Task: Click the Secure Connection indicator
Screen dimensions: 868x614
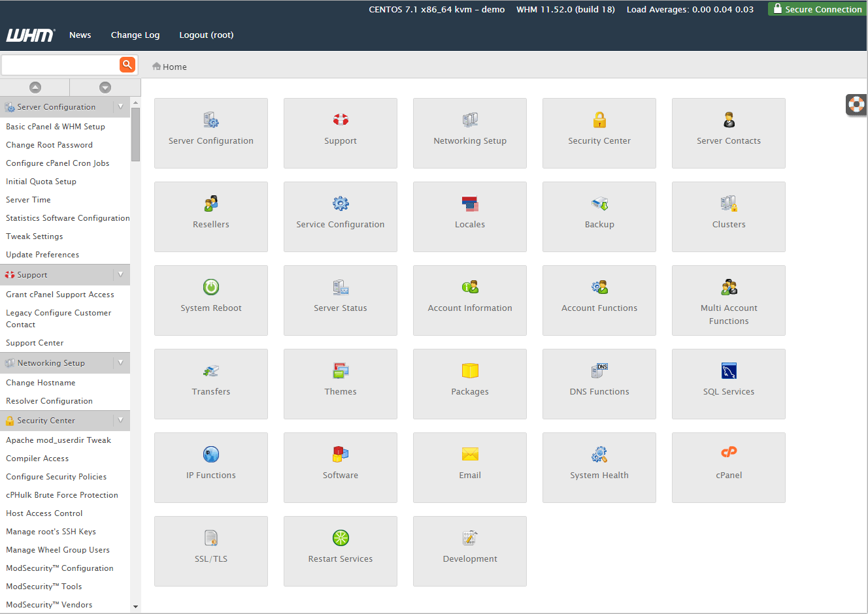Action: (817, 9)
